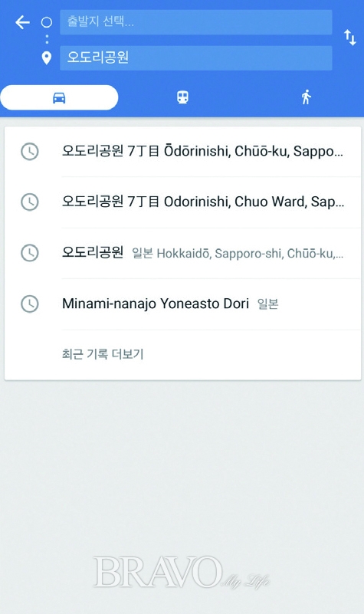The image size is (364, 614).
Task: Choose 오도리공원 7丁目 Ōdōrinishi, Chūō-ku suggestion
Action: 182,151
